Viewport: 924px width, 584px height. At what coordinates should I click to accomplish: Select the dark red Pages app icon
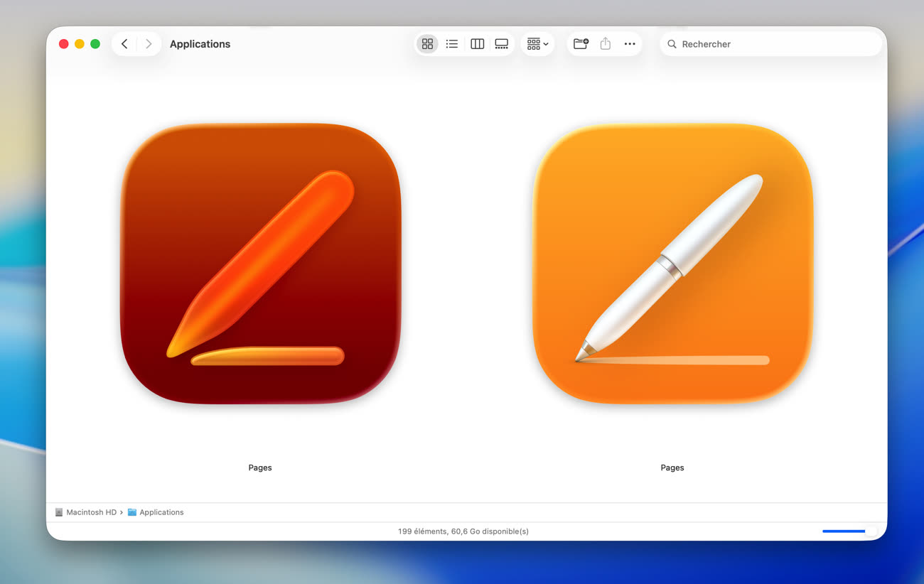(261, 264)
